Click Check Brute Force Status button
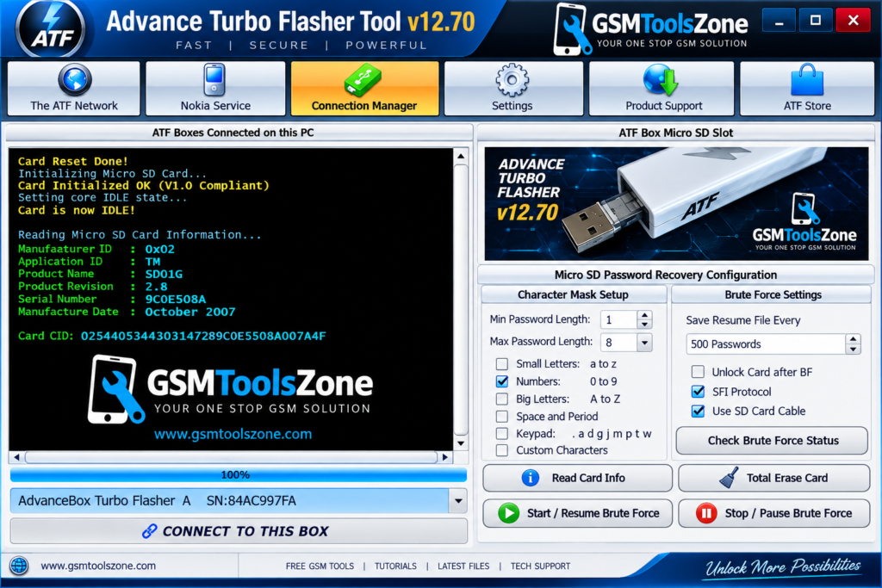Image resolution: width=882 pixels, height=588 pixels. tap(773, 441)
